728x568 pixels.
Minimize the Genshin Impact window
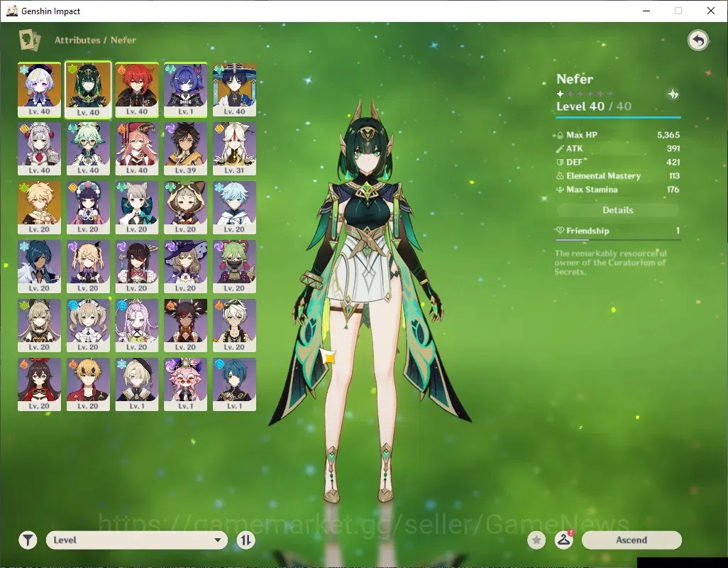click(646, 11)
